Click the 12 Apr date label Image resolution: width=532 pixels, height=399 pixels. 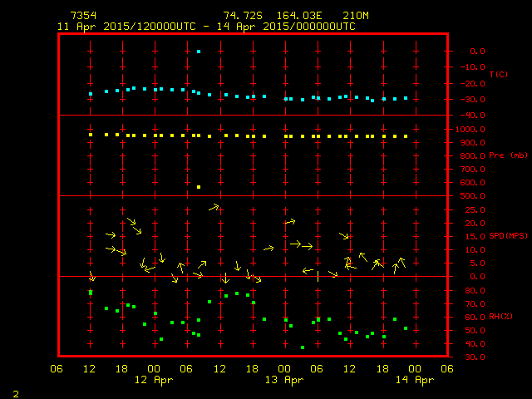pos(155,380)
